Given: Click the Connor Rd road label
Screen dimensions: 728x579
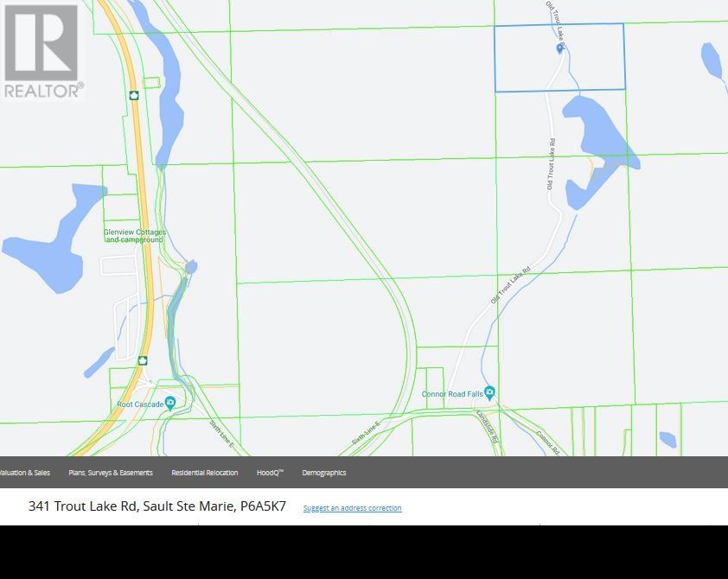Looking at the screenshot, I should pyautogui.click(x=548, y=442).
